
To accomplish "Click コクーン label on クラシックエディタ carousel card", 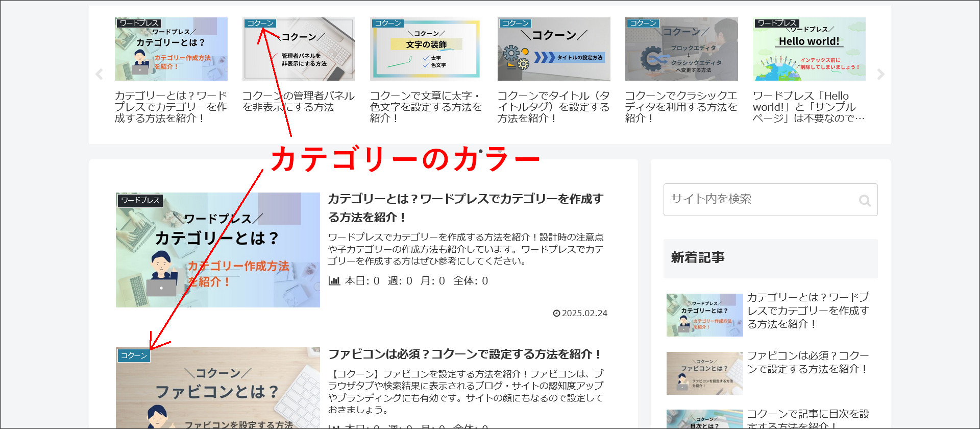I will [x=643, y=23].
